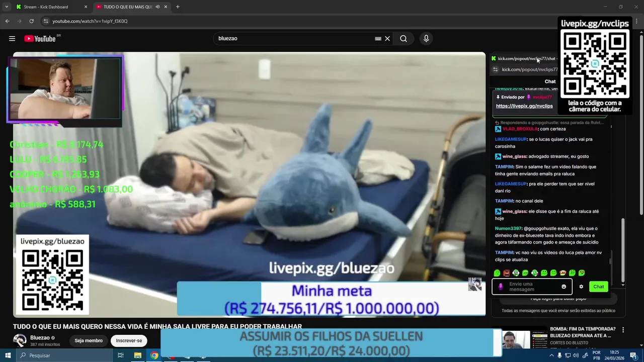Viewport: 644px width, 362px height.
Task: Open the Bluezao channel avatar
Action: coord(20,340)
